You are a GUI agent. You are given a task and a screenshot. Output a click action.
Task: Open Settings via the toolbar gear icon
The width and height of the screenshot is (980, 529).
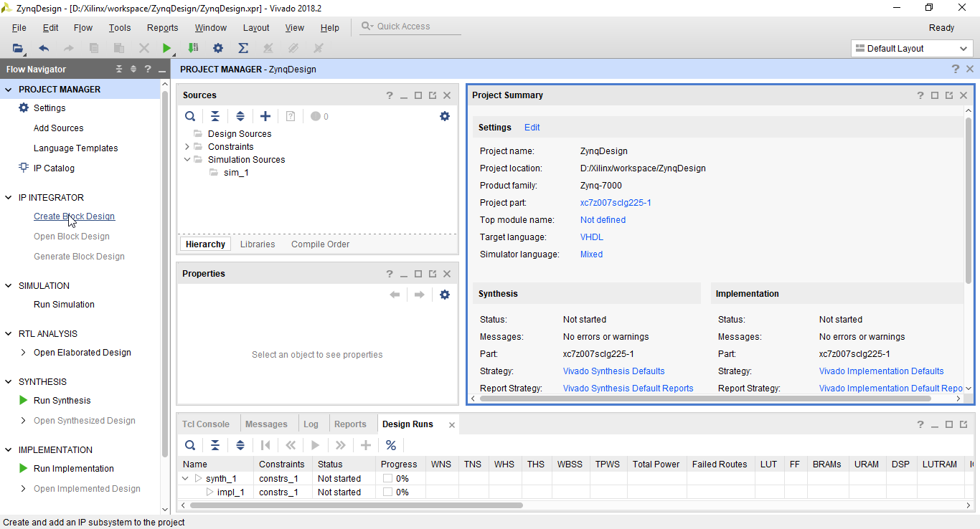point(218,49)
